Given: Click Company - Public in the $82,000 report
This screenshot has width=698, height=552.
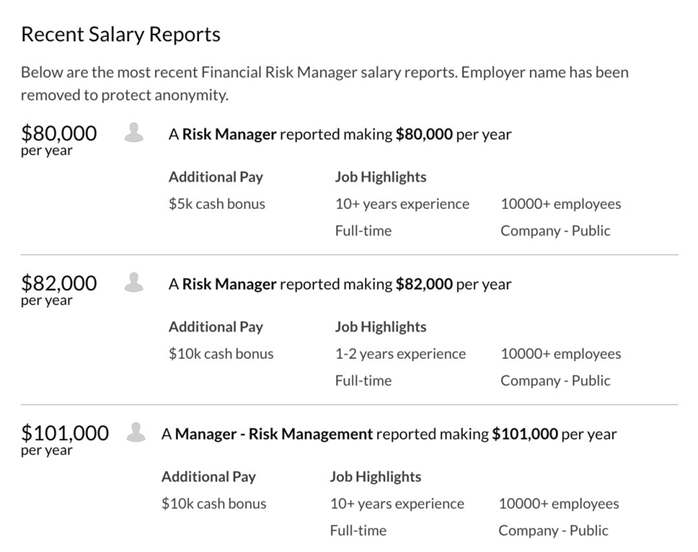Looking at the screenshot, I should [x=555, y=380].
